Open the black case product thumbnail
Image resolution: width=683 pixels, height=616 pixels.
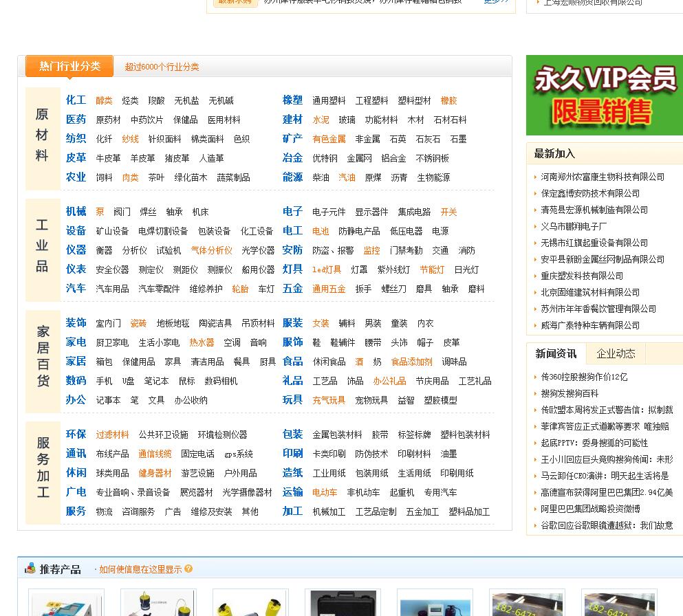coord(343,602)
